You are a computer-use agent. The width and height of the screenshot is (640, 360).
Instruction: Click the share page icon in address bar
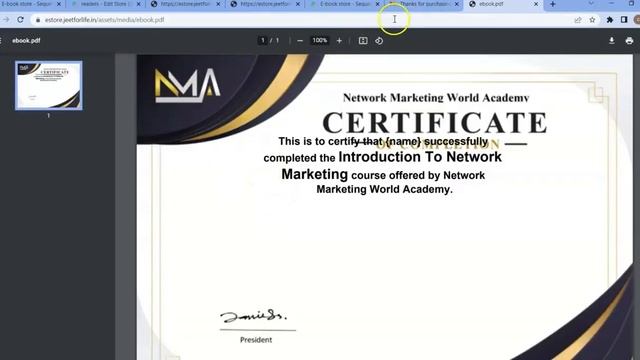(x=578, y=20)
